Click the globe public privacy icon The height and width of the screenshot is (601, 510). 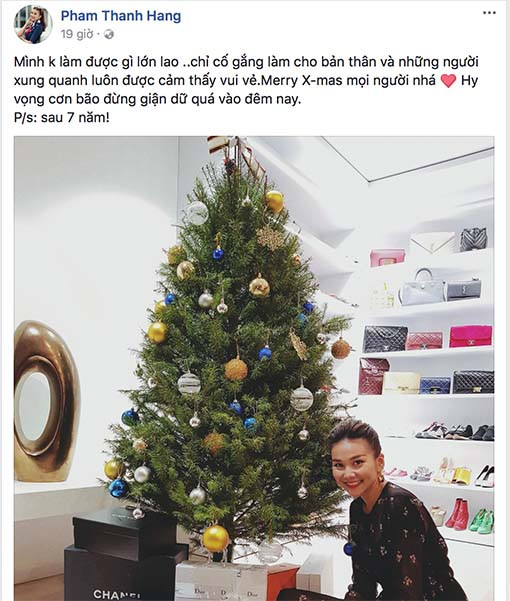[x=109, y=34]
